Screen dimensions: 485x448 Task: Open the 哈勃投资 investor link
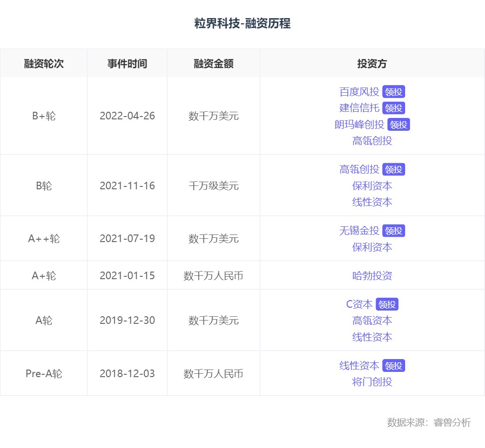click(x=372, y=276)
